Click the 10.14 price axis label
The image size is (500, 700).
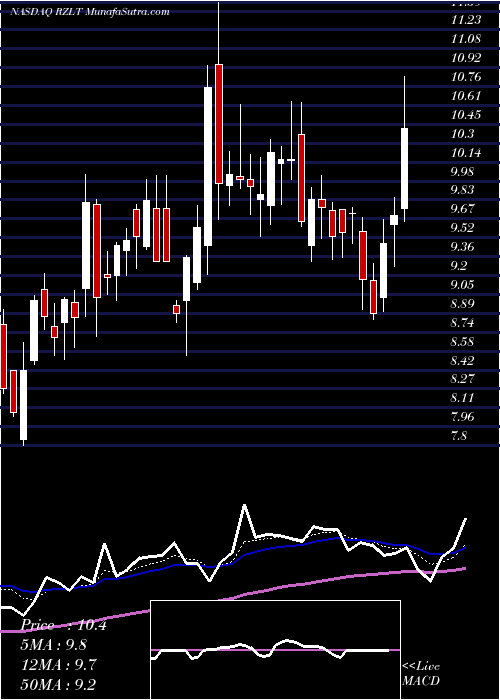[466, 153]
